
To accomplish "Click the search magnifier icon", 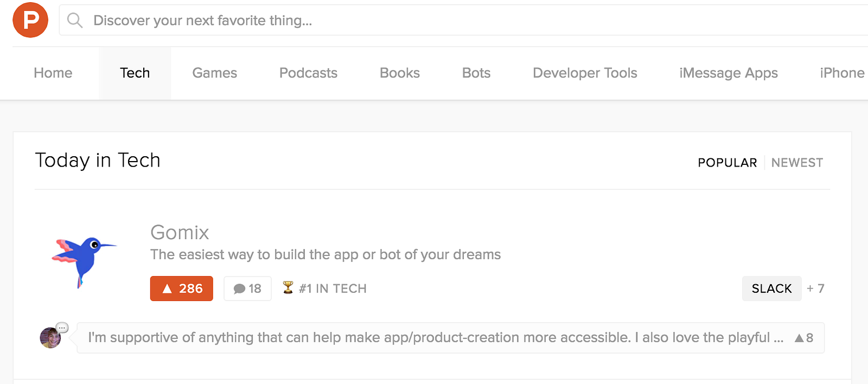I will pos(74,21).
